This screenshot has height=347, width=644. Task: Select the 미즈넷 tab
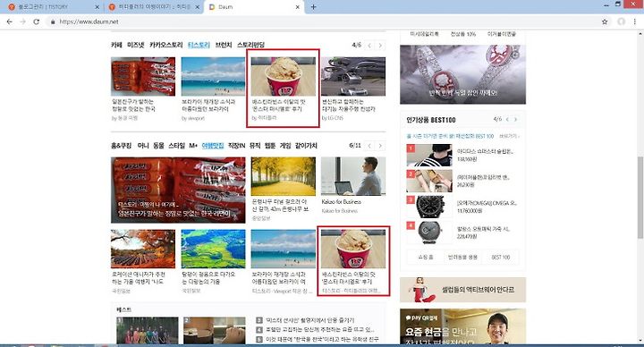point(136,45)
